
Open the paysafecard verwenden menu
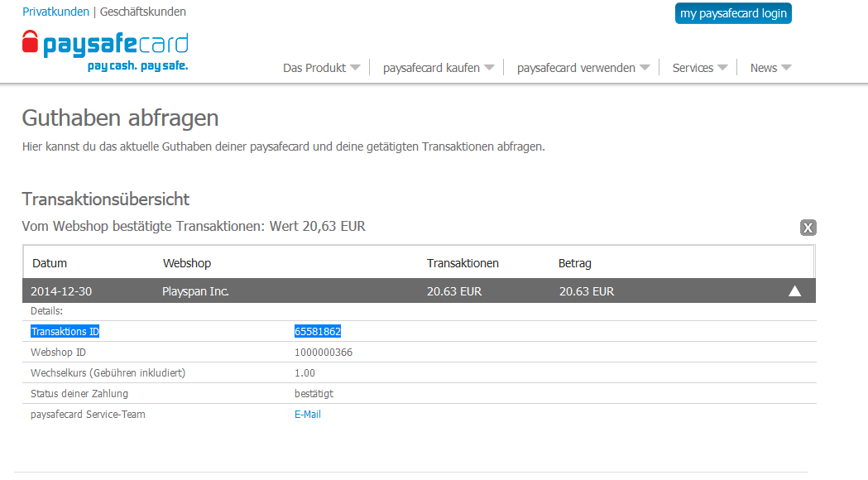tap(576, 68)
